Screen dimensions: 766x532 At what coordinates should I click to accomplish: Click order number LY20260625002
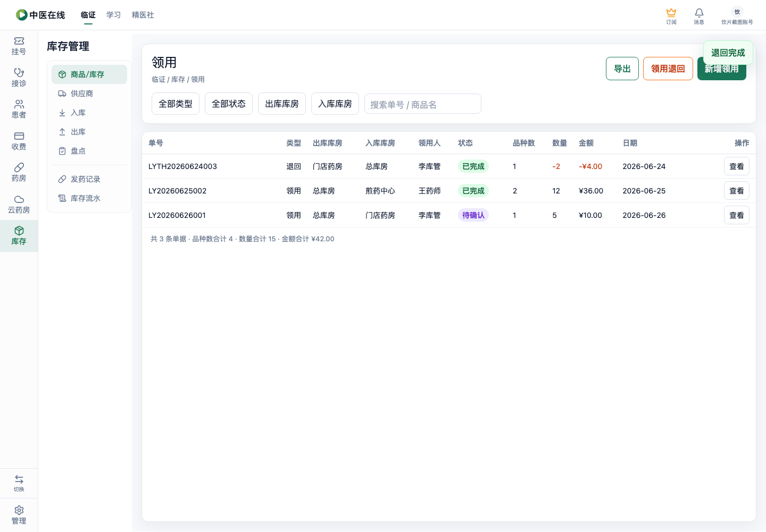[x=177, y=191]
